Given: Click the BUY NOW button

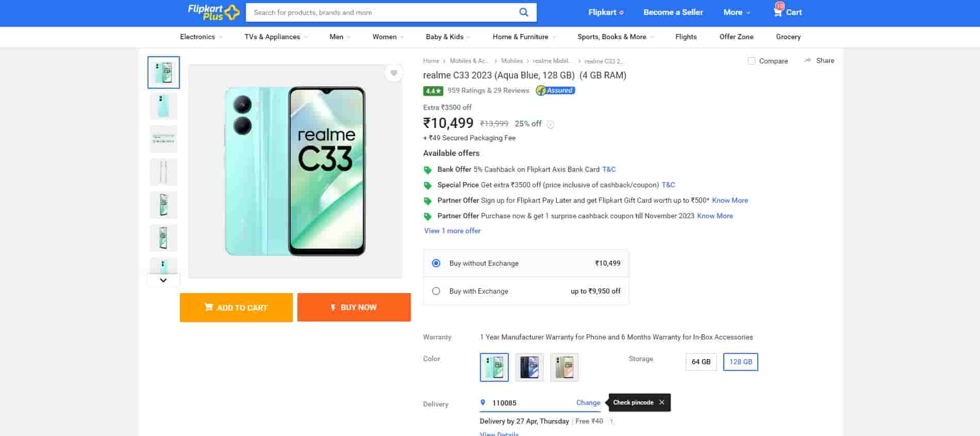Looking at the screenshot, I should tap(354, 308).
